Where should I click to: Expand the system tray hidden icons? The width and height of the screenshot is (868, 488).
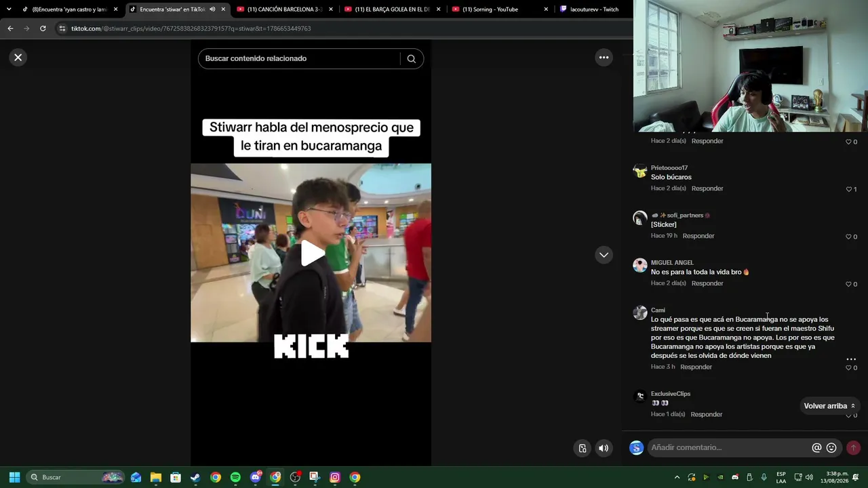[677, 477]
